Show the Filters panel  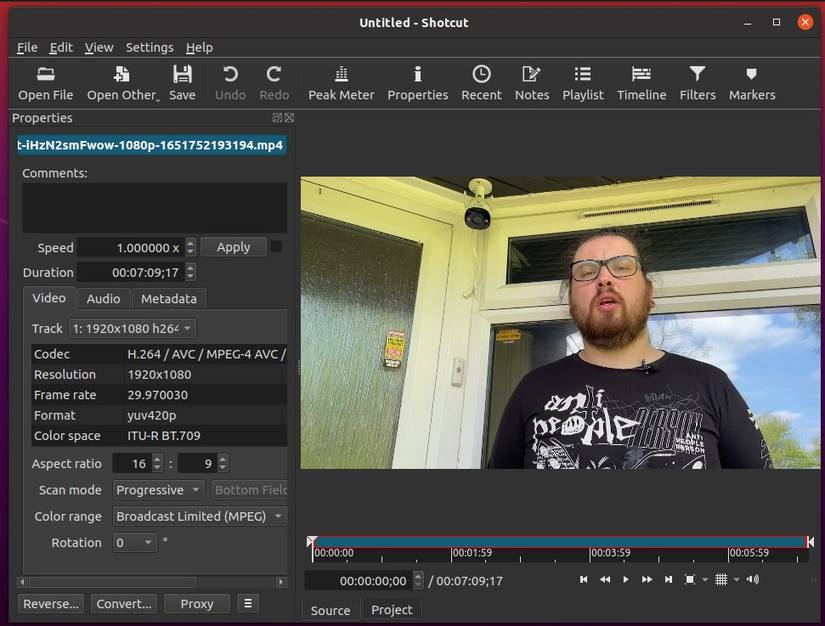(697, 83)
